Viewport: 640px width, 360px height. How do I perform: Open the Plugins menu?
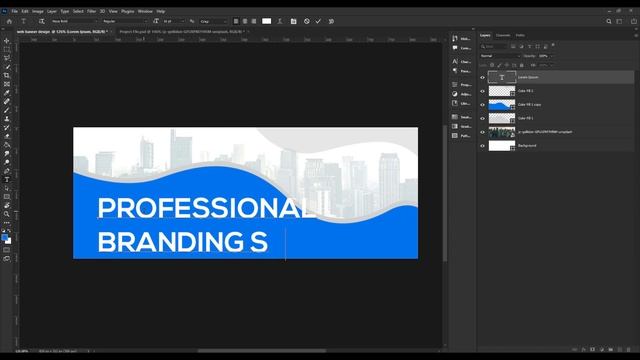pos(127,11)
